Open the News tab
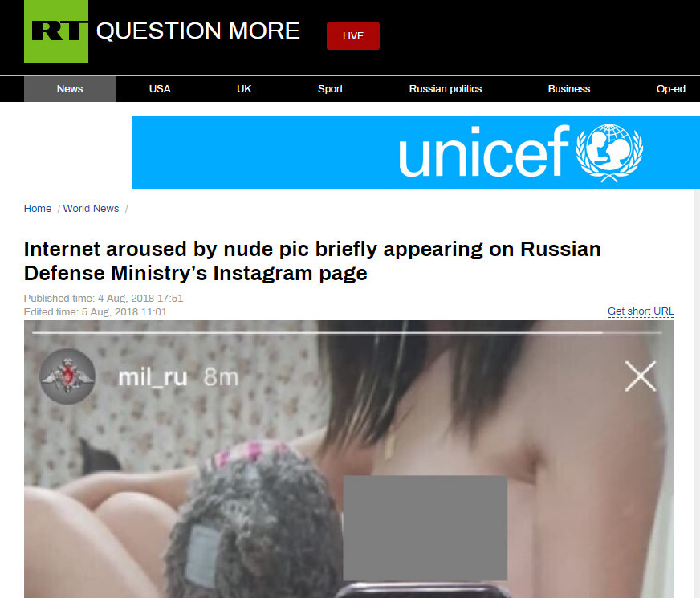The width and height of the screenshot is (700, 598). (70, 89)
